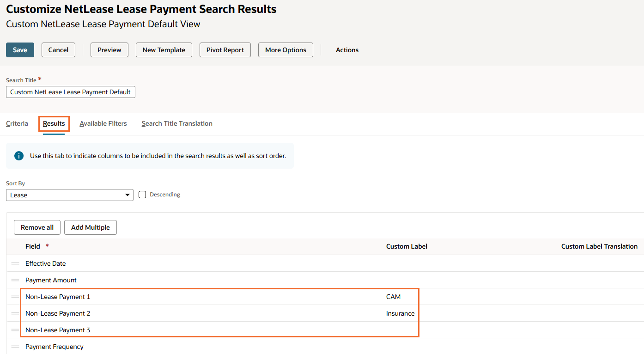Click the drag handle for Non-Lease Payment 2

(x=15, y=313)
